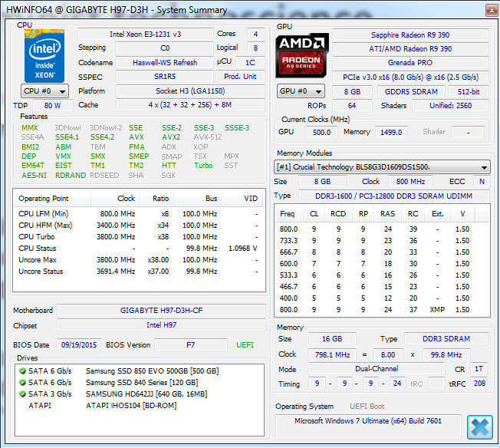Viewport: 500px width, 448px height.
Task: Click the SSSE-3 feature label
Action: pyautogui.click(x=237, y=128)
